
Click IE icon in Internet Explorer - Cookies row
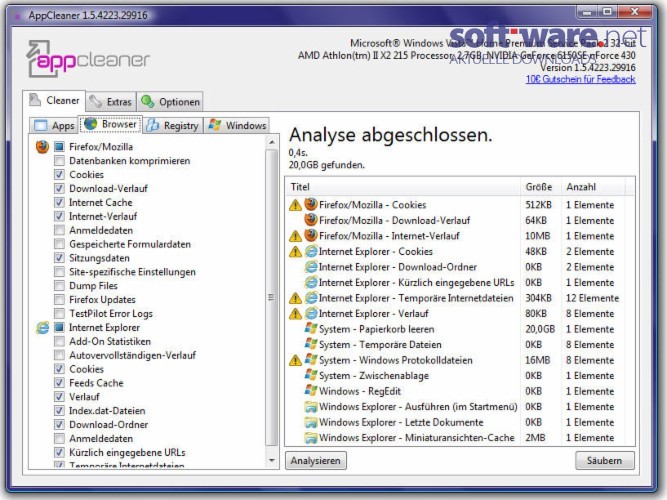click(x=311, y=251)
